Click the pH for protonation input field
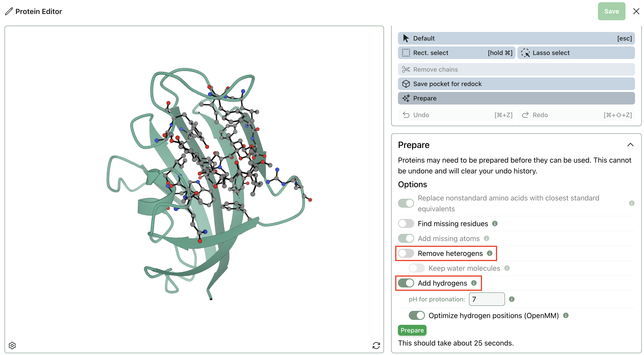 486,299
